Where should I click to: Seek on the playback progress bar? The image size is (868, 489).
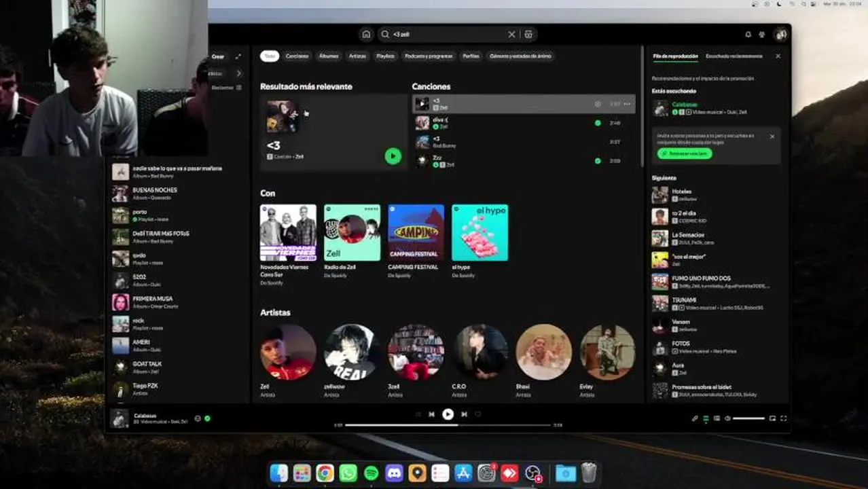click(448, 425)
